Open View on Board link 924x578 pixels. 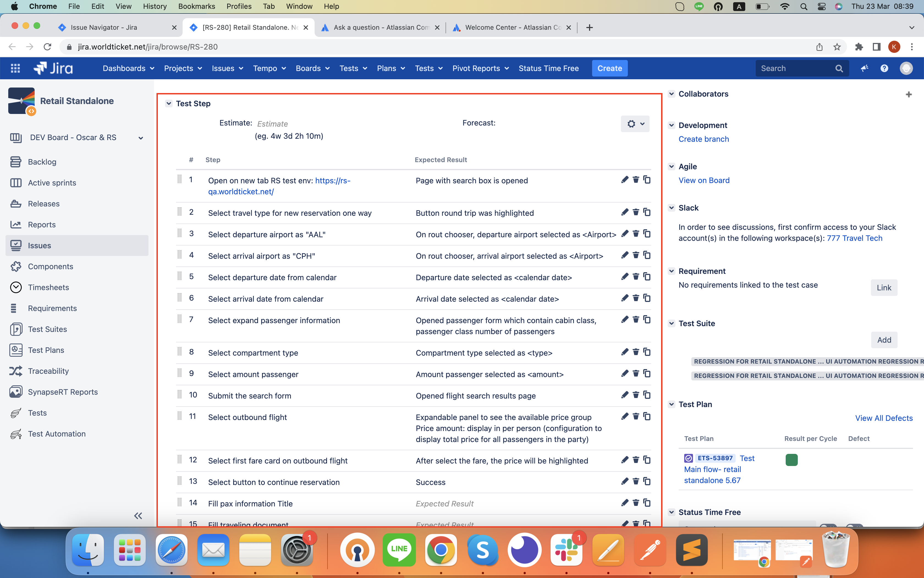coord(704,181)
